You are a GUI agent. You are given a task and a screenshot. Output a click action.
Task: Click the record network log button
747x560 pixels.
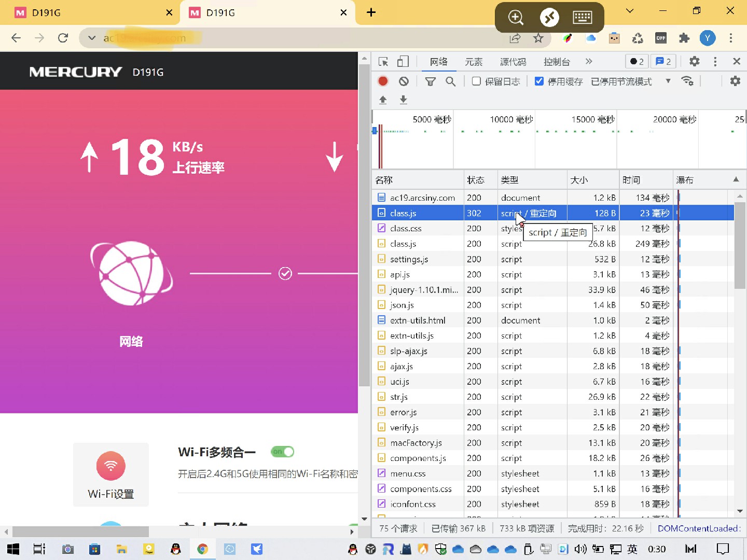(383, 81)
